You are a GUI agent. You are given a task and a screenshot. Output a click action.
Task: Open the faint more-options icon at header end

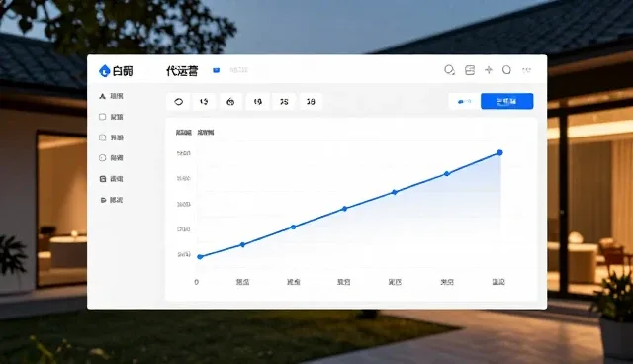click(526, 70)
